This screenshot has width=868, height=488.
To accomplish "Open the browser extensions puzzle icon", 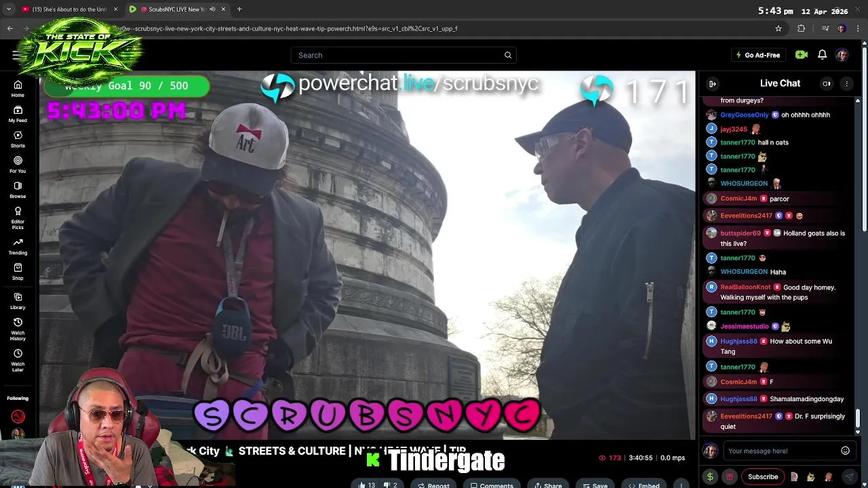I will [801, 28].
